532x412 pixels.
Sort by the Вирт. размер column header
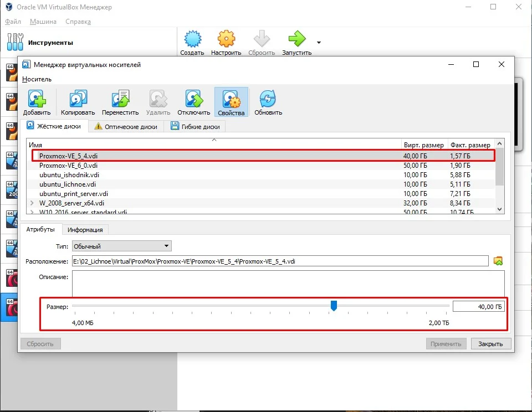click(424, 145)
